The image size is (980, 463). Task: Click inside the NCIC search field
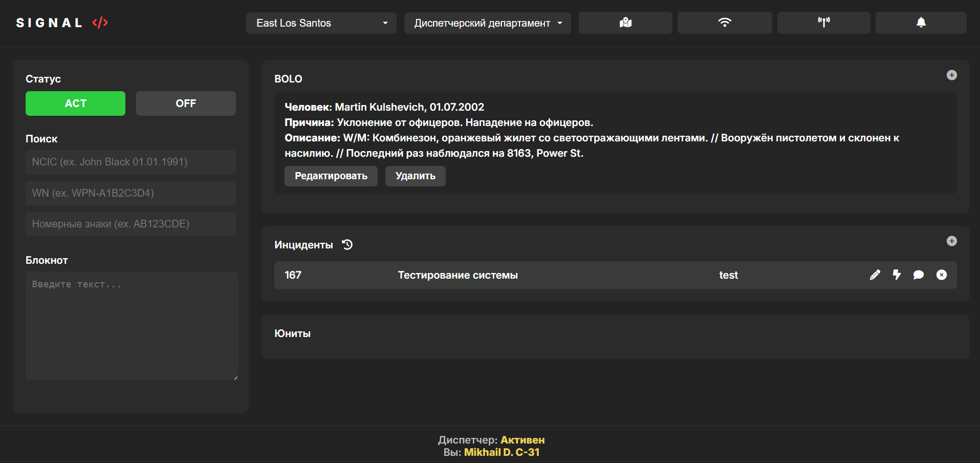[x=130, y=162]
